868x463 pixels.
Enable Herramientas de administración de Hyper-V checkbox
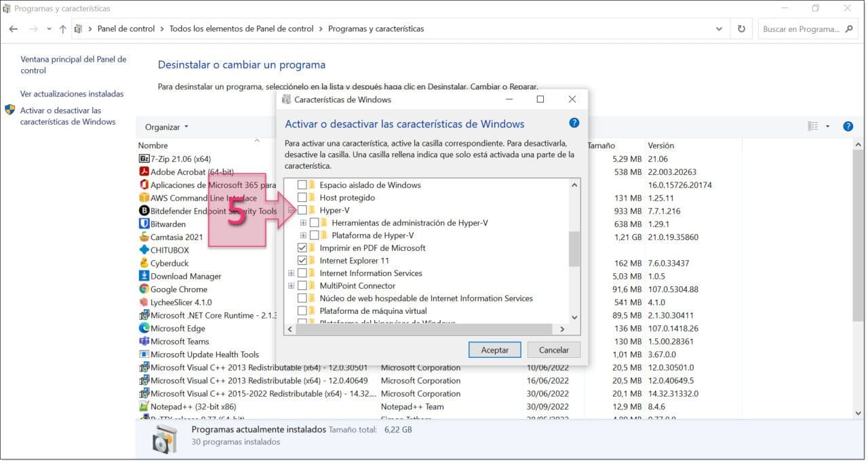click(315, 223)
